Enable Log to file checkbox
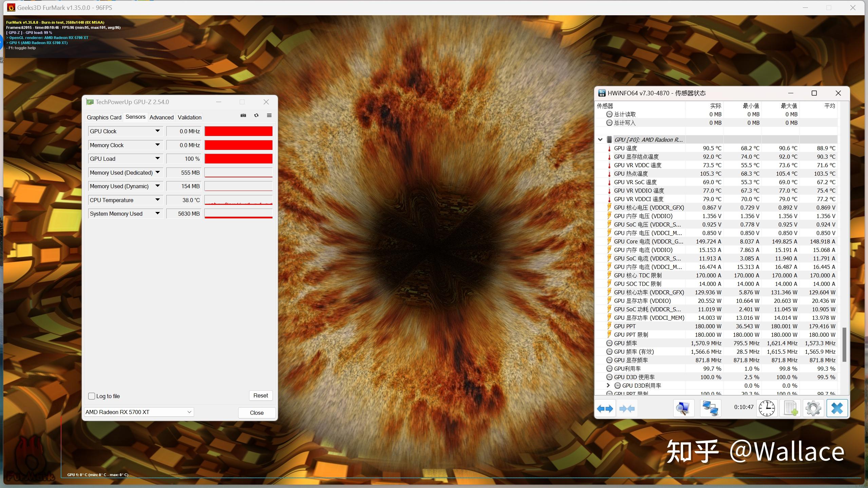The width and height of the screenshot is (868, 488). (x=92, y=395)
